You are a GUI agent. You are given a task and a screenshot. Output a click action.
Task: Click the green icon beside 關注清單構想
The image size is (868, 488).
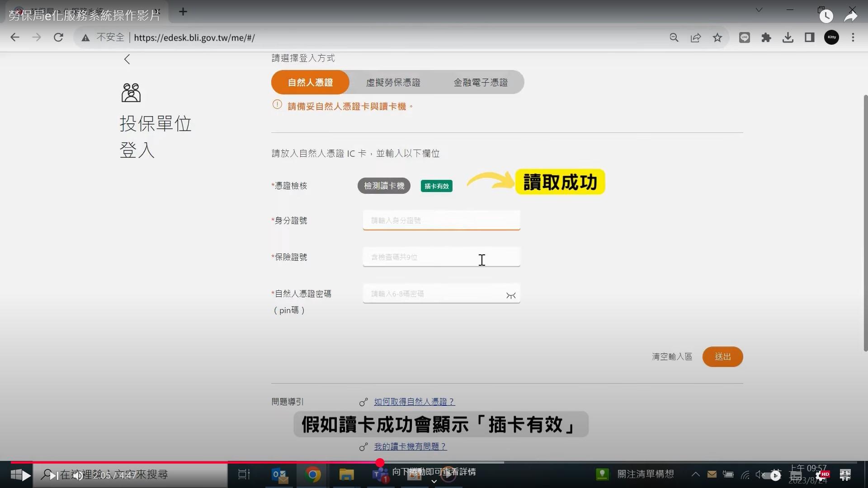(x=602, y=474)
